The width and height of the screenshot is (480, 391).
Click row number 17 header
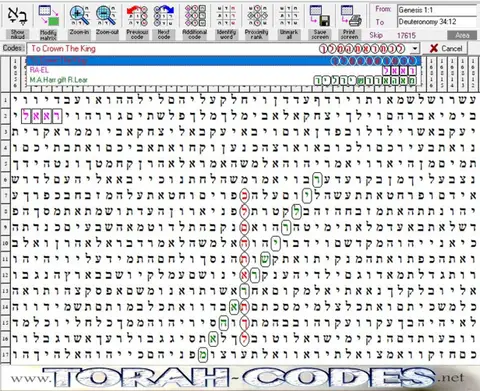pos(5,355)
